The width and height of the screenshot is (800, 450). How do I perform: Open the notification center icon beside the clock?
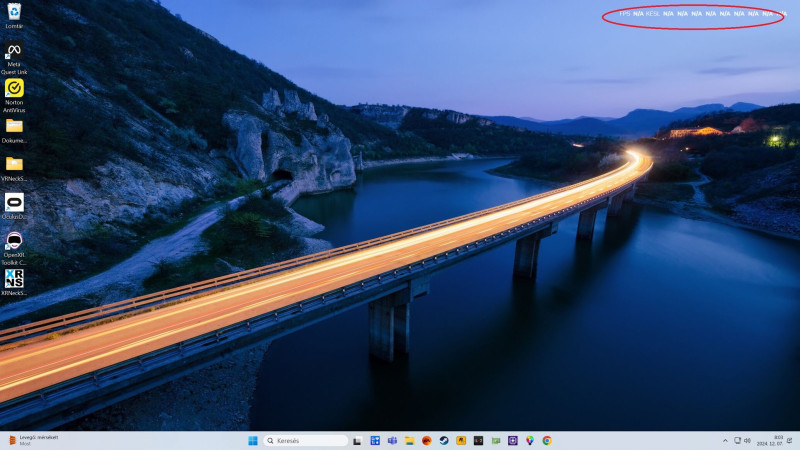790,440
